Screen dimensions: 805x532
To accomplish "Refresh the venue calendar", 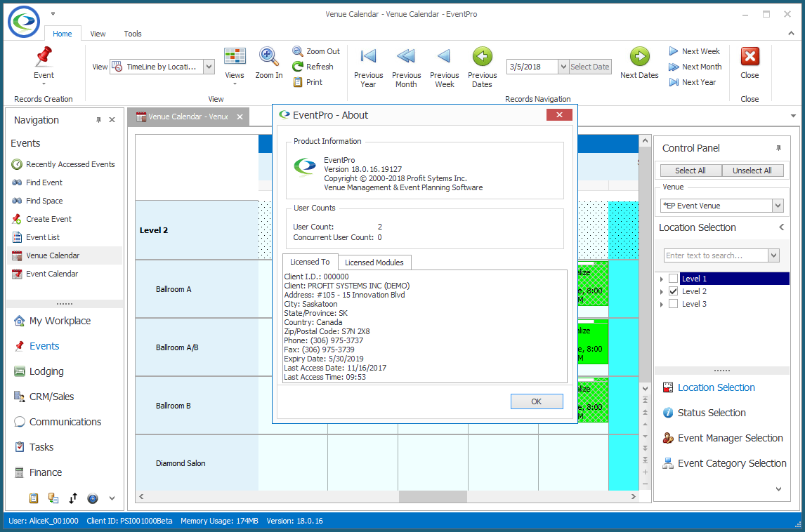I will 313,67.
